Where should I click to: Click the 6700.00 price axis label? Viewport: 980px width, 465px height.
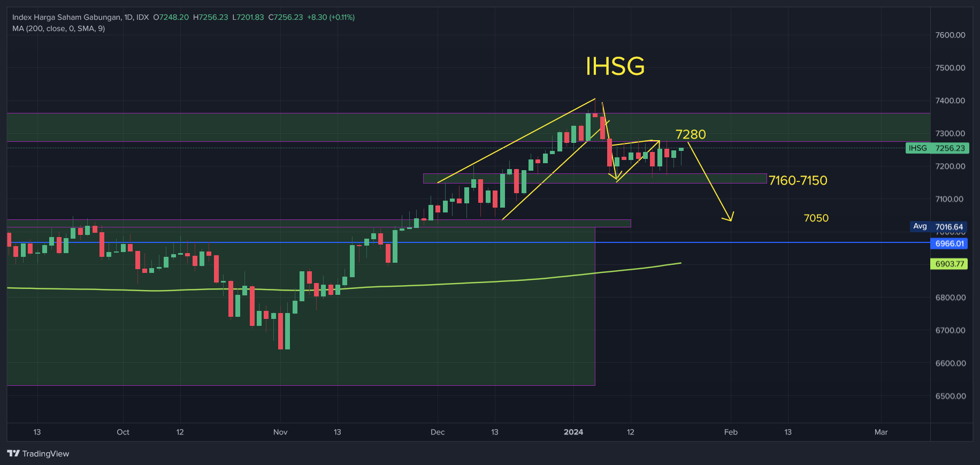(950, 330)
